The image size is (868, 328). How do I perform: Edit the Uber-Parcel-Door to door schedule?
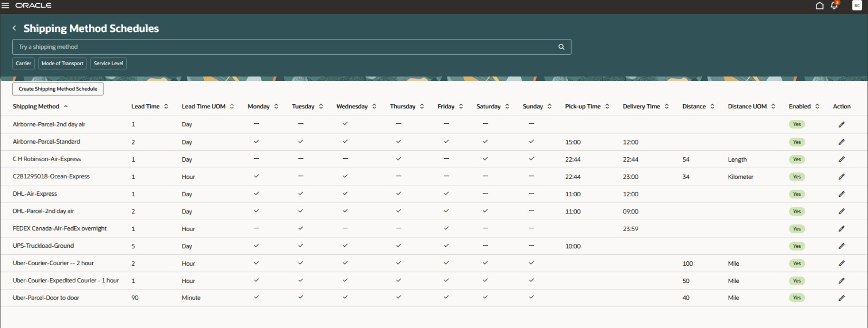841,298
